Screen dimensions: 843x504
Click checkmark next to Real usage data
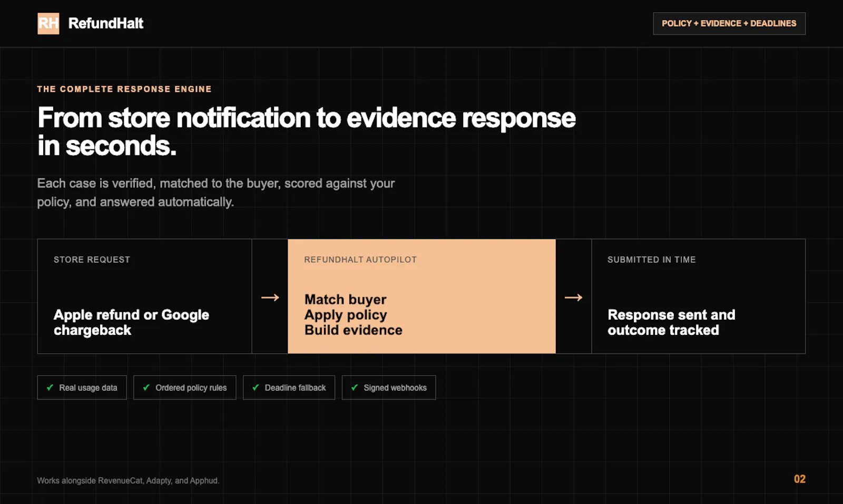[50, 388]
